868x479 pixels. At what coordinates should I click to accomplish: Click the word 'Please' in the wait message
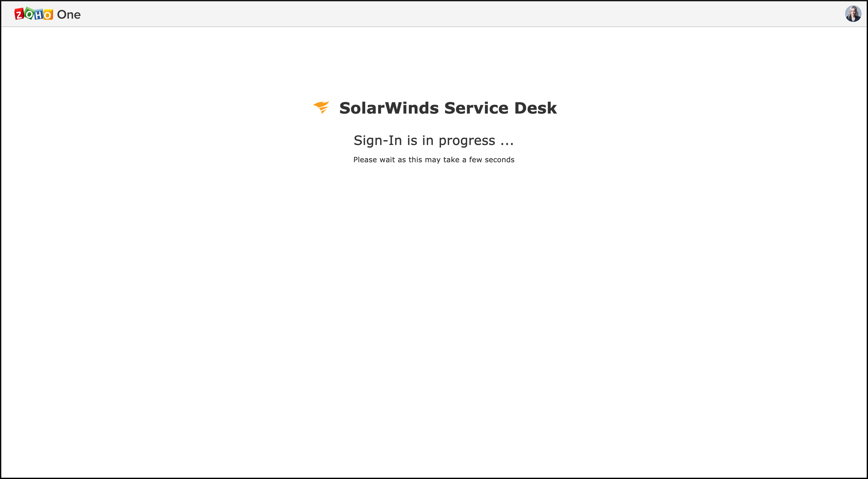(x=365, y=160)
